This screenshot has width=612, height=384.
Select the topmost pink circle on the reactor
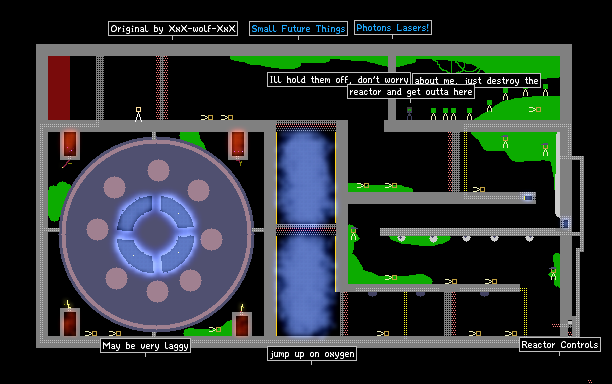(158, 171)
